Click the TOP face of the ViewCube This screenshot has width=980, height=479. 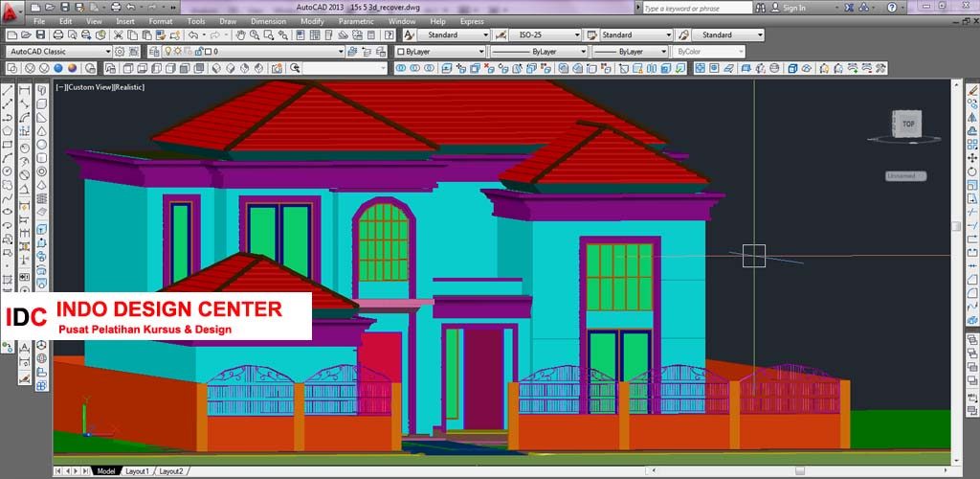pyautogui.click(x=907, y=124)
